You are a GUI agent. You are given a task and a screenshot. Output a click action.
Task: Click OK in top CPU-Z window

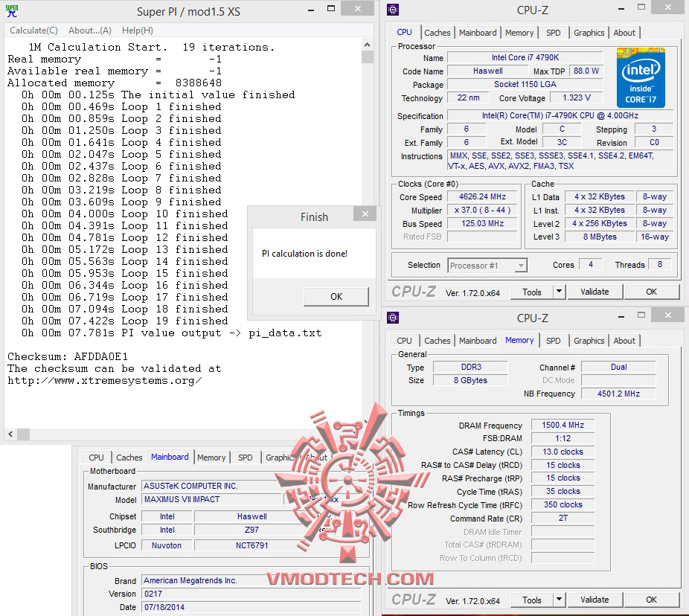[651, 292]
